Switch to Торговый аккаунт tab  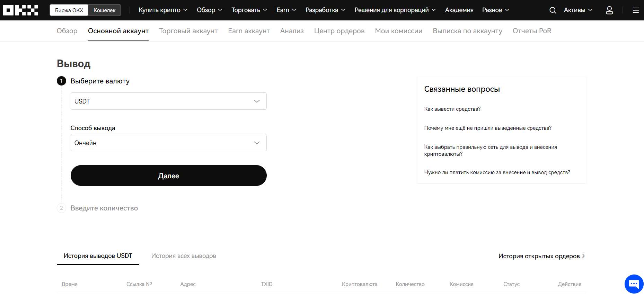click(x=188, y=31)
